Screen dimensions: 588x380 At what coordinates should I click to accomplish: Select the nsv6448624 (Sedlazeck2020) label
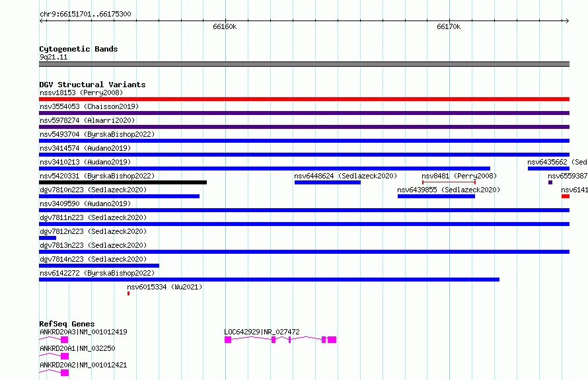click(346, 176)
